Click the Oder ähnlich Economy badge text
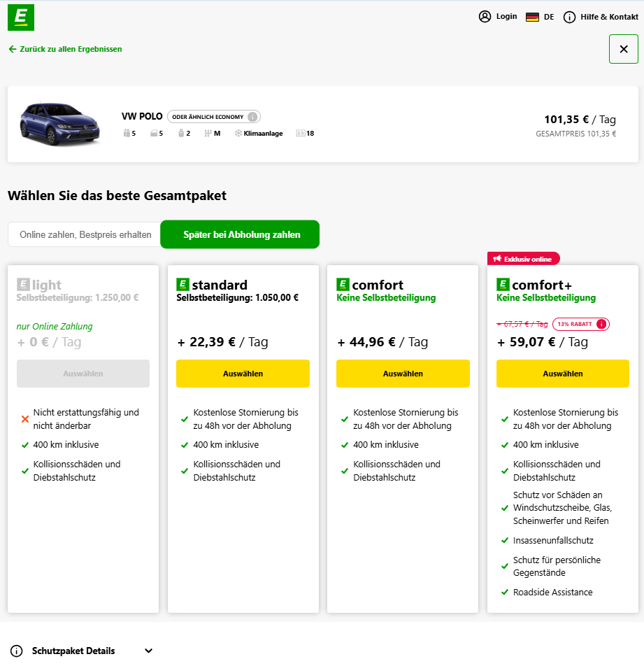 point(208,117)
